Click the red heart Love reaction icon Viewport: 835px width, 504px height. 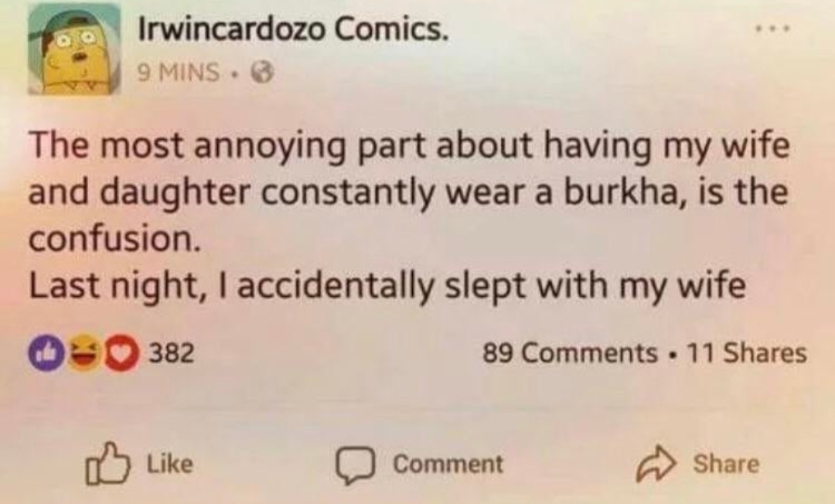click(121, 353)
